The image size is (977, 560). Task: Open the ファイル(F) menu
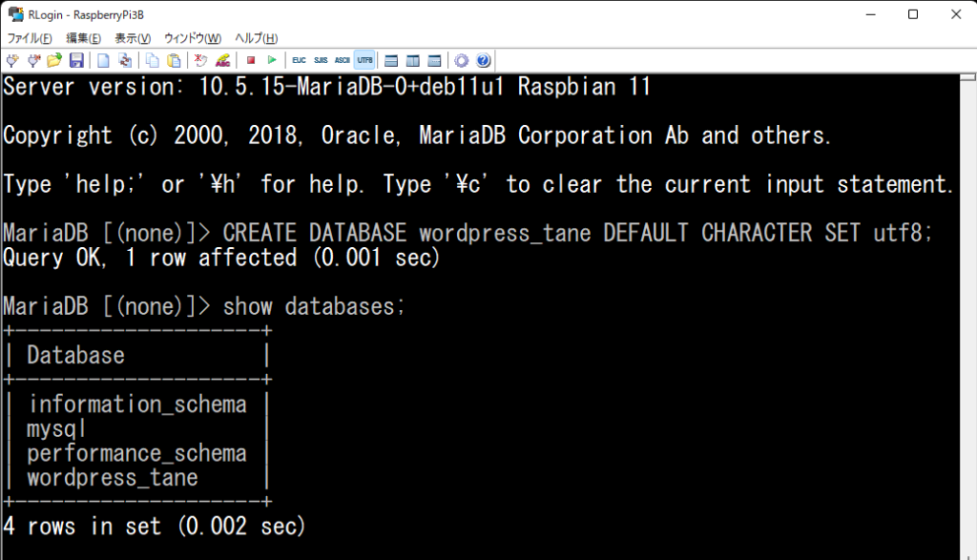(x=30, y=38)
